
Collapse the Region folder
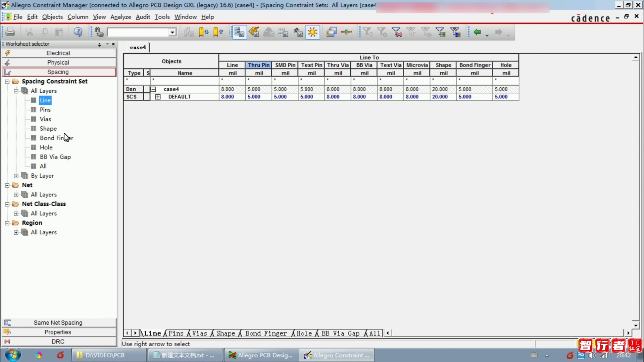point(7,223)
